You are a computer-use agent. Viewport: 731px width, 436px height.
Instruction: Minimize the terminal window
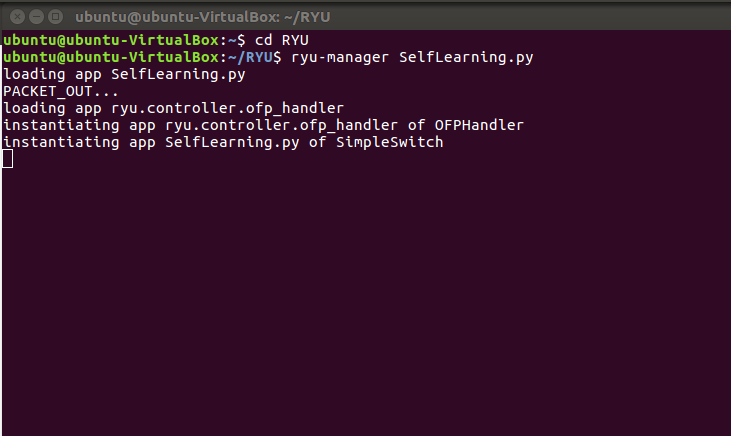point(32,17)
